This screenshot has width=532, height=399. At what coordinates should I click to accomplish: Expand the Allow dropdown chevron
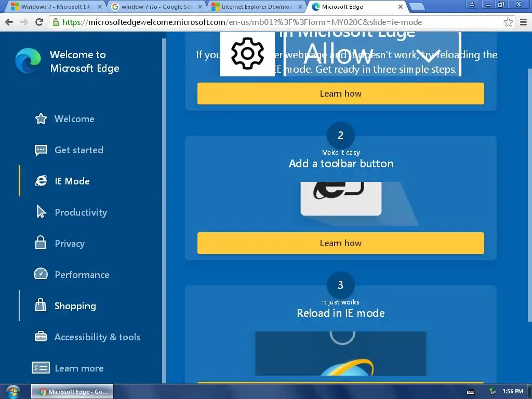click(429, 55)
